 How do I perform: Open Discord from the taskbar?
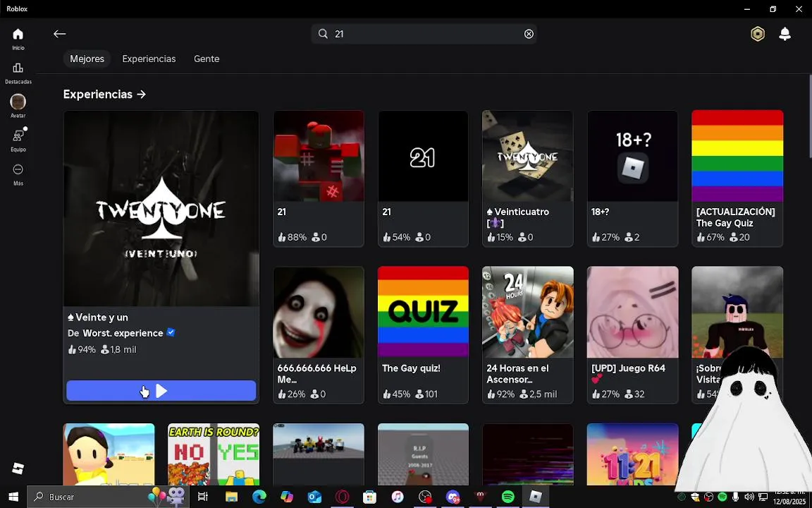coord(453,497)
